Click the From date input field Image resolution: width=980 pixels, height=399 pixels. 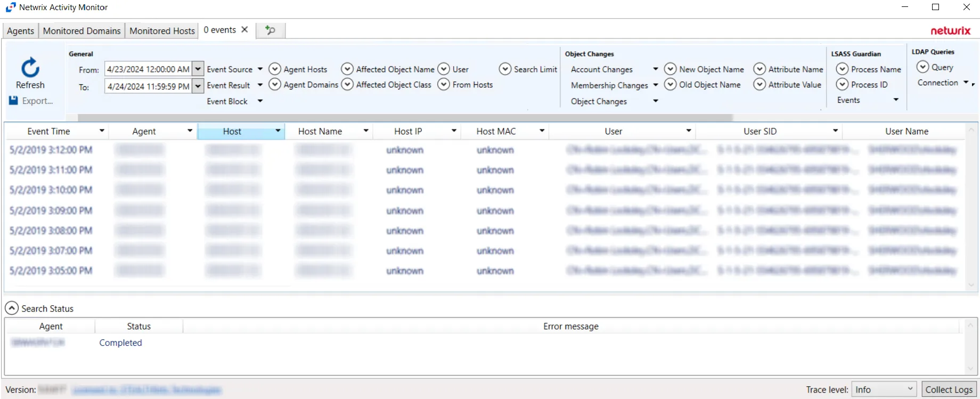coord(148,69)
